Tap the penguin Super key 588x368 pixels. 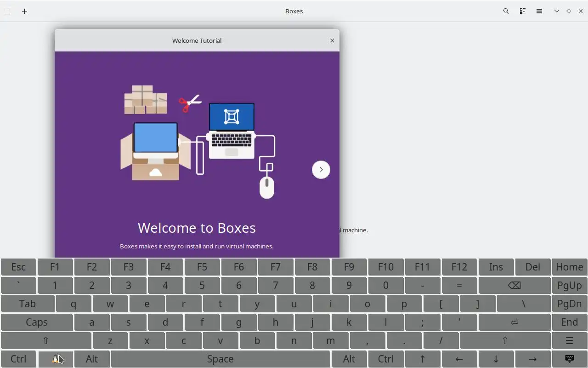[55, 359]
